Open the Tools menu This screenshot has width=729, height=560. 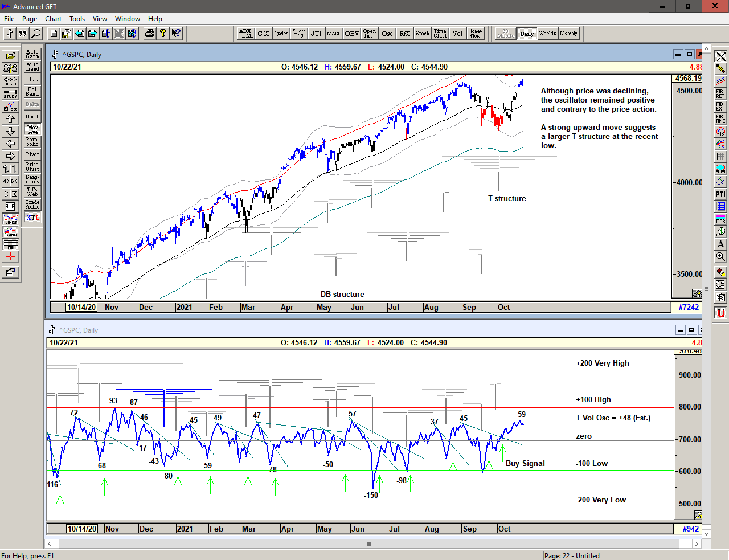click(77, 19)
